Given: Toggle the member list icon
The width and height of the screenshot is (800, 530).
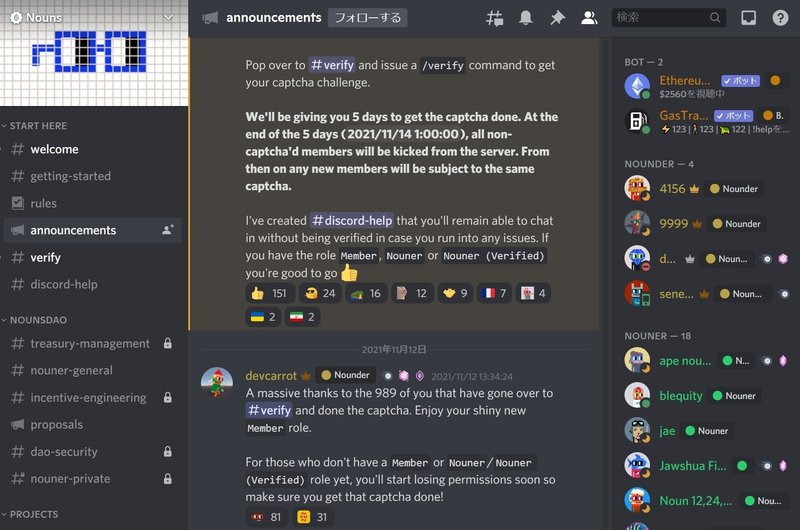Looking at the screenshot, I should 589,18.
